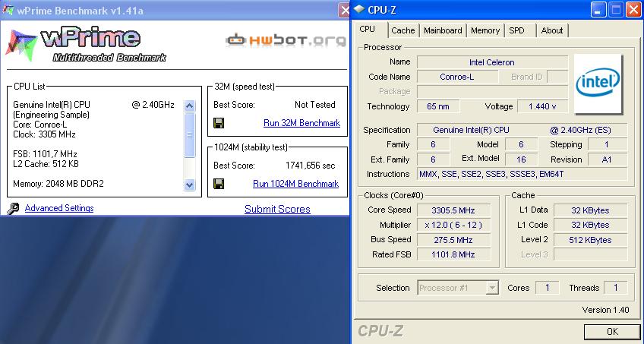Click the CPU-Z title bar icon
Viewport: 644px width, 344px height.
(359, 9)
